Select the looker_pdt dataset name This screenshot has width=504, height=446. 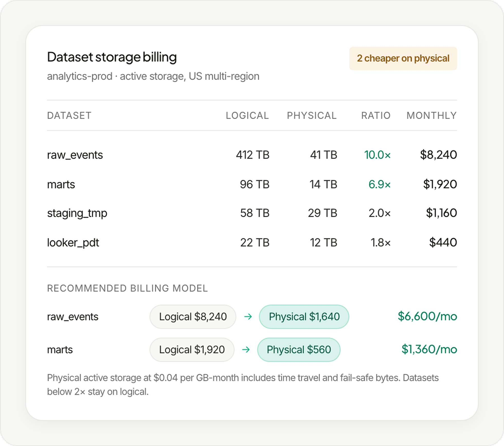73,243
